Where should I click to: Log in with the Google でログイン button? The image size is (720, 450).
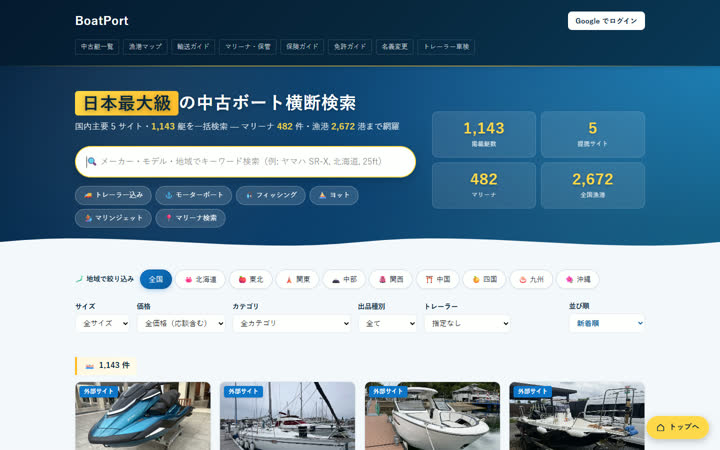pyautogui.click(x=606, y=21)
